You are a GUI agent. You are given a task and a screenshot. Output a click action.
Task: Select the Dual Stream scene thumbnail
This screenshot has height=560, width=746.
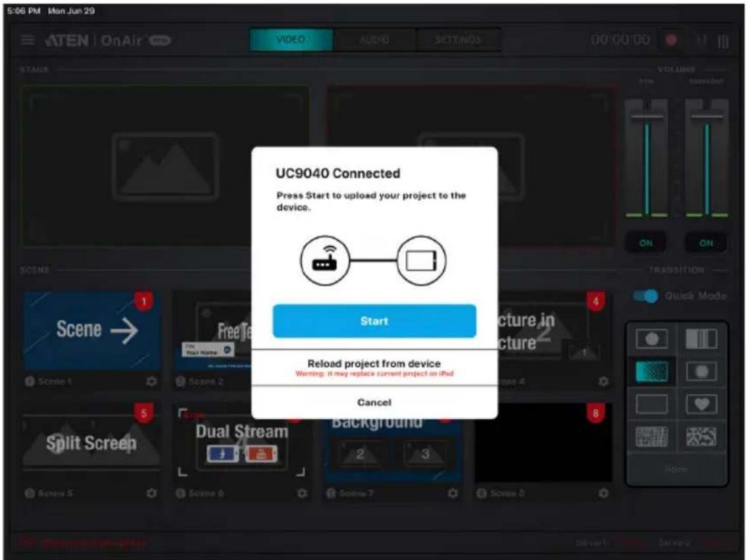pyautogui.click(x=242, y=442)
